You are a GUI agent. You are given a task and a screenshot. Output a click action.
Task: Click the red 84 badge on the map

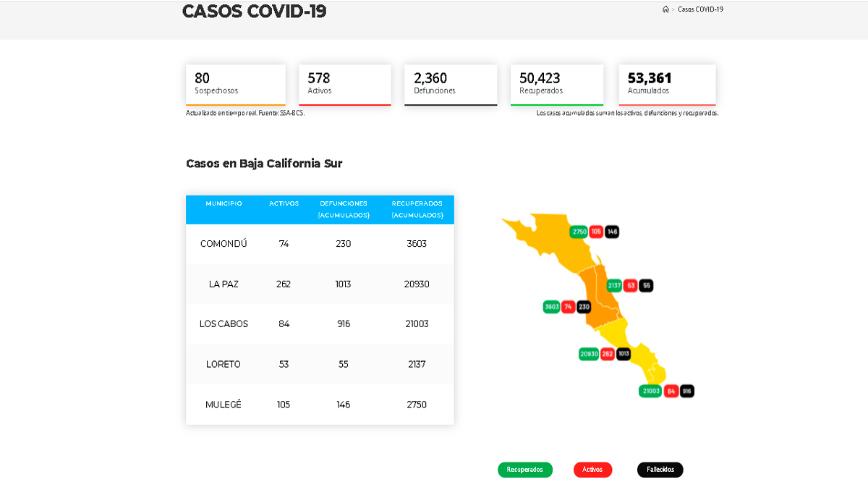click(671, 391)
